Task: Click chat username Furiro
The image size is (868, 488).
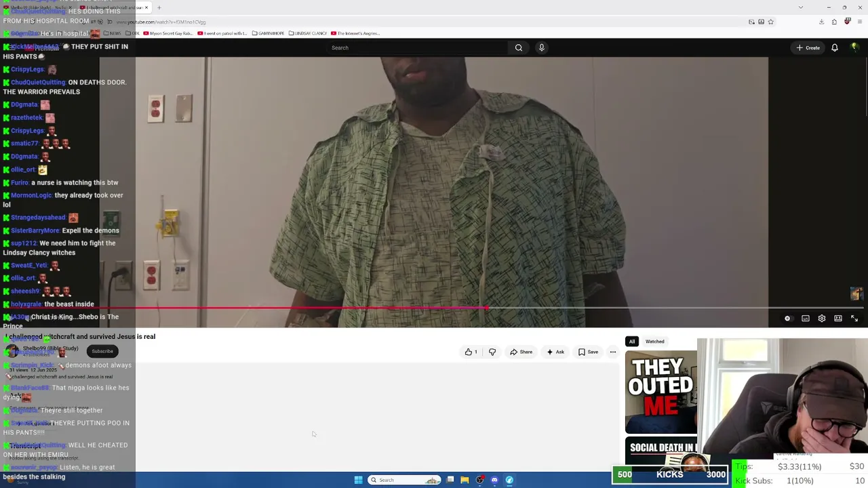Action: 20,182
